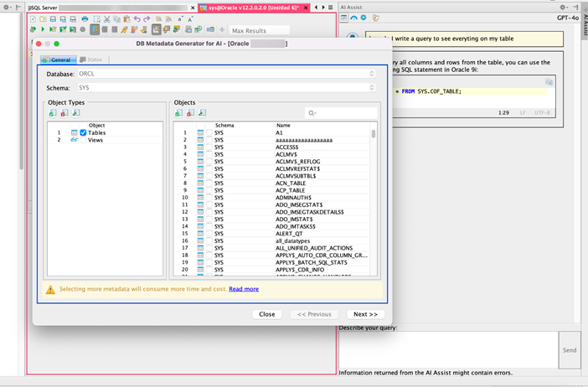Click the Next >> button
588x387 pixels.
(x=365, y=314)
